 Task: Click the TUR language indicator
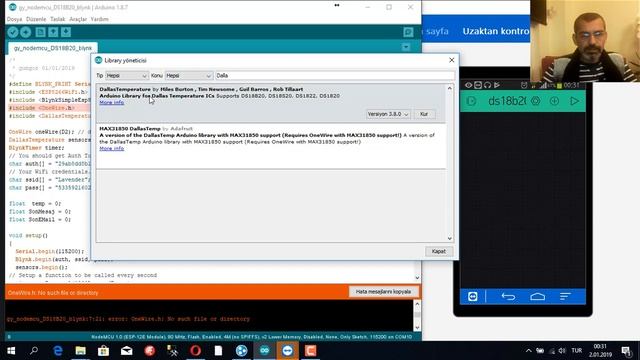click(x=577, y=351)
